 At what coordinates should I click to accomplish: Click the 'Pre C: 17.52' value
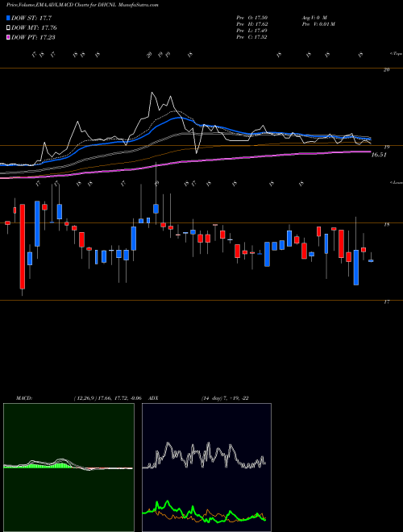251,37
